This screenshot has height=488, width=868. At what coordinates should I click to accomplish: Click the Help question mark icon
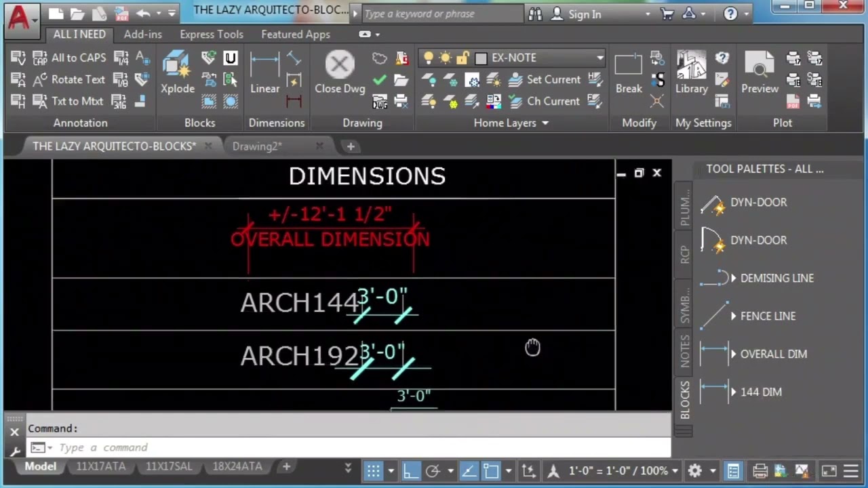coord(730,14)
